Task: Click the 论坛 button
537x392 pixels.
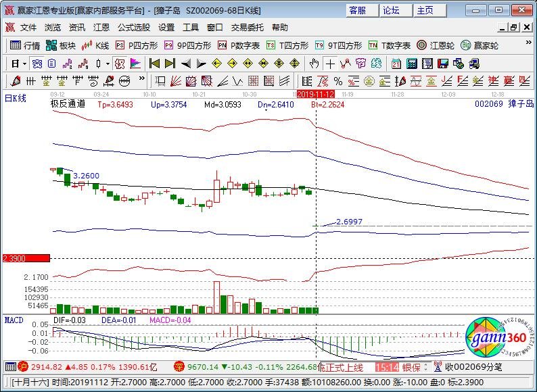Action: [x=396, y=11]
